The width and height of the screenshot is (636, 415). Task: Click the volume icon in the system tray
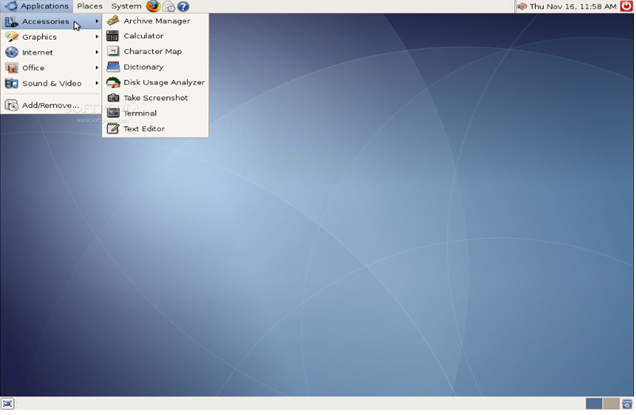tap(521, 6)
